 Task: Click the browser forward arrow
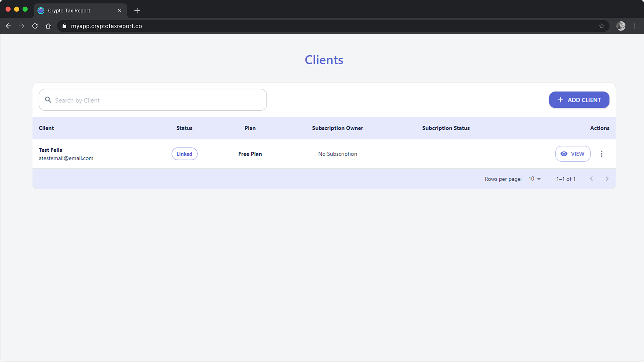click(x=22, y=26)
